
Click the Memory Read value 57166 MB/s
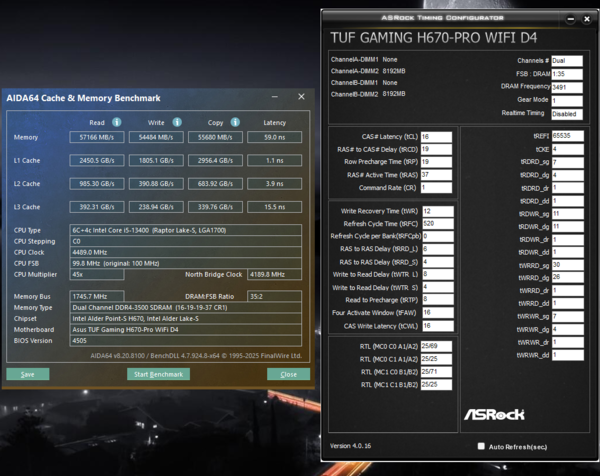(x=97, y=137)
